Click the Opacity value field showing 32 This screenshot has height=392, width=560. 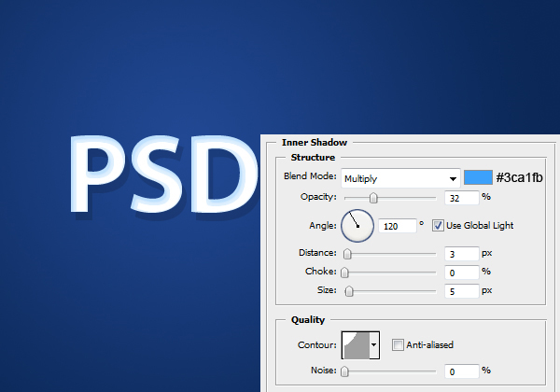click(461, 198)
